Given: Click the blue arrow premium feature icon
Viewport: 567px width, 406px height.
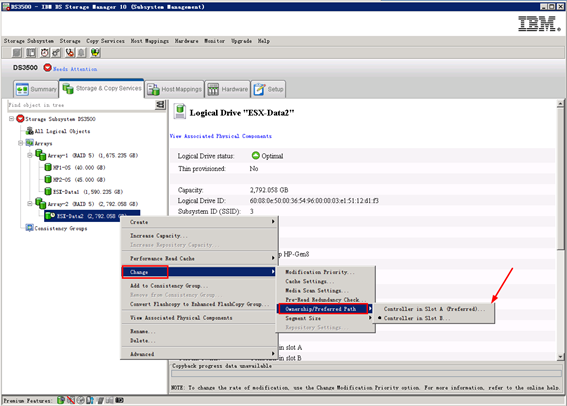Looking at the screenshot, I should pos(90,400).
